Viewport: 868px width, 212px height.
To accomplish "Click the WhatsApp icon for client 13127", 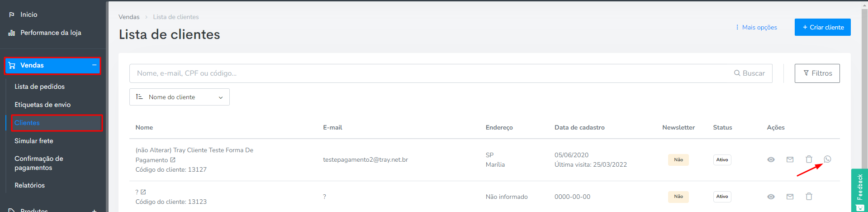I will coord(827,159).
